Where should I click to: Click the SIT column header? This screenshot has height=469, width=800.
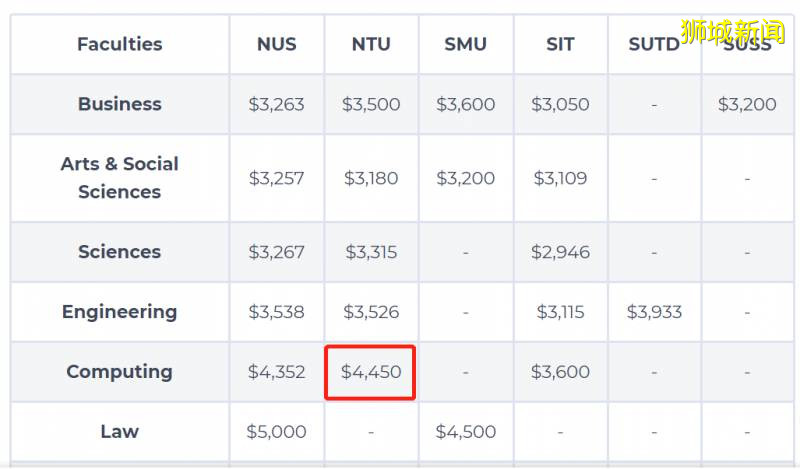(x=560, y=44)
